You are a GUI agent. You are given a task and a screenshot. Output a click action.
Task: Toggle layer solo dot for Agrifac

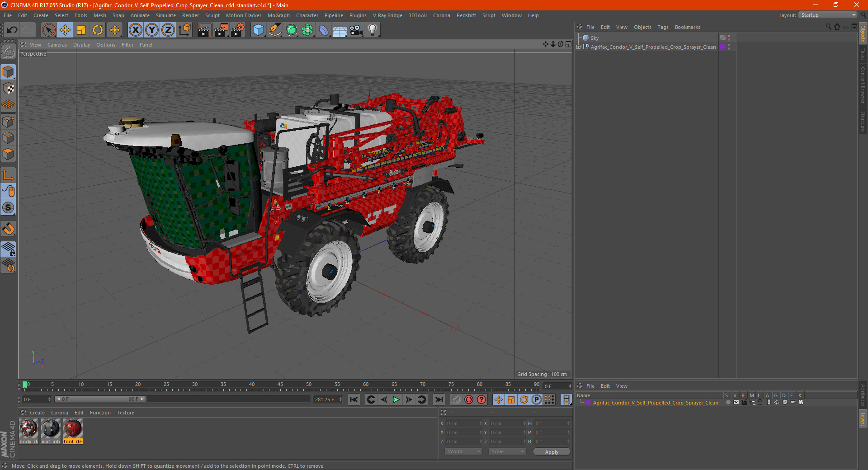[728, 403]
